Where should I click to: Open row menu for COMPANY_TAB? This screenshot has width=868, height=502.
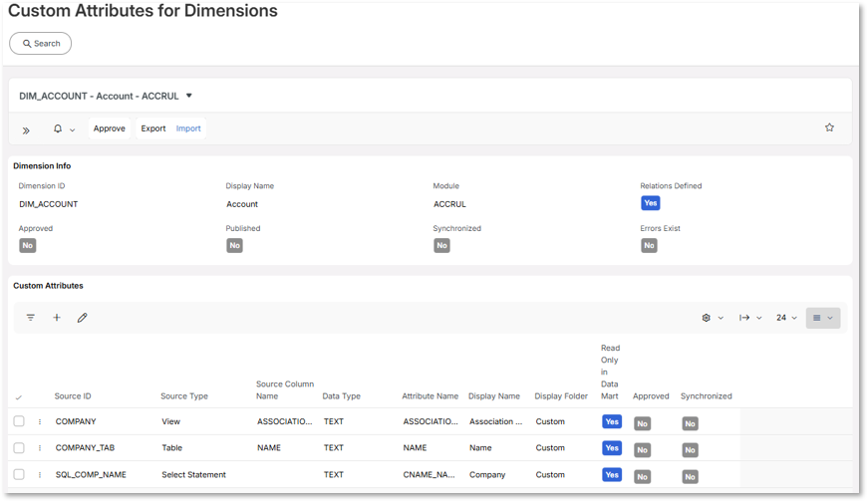click(x=40, y=448)
